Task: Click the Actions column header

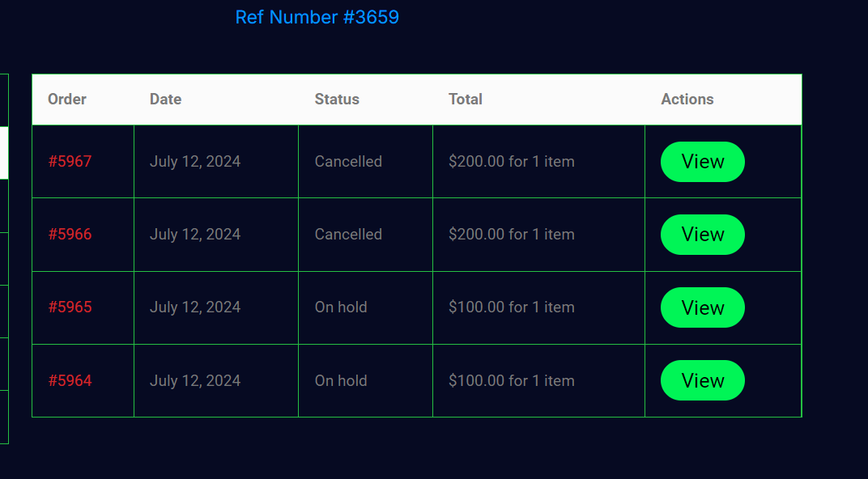Action: pos(687,100)
